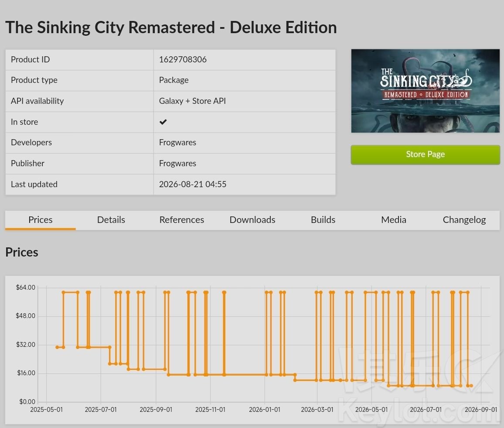Screen dimensions: 504x428
Task: Click the 2026-09-01 date axis label
Action: click(481, 410)
